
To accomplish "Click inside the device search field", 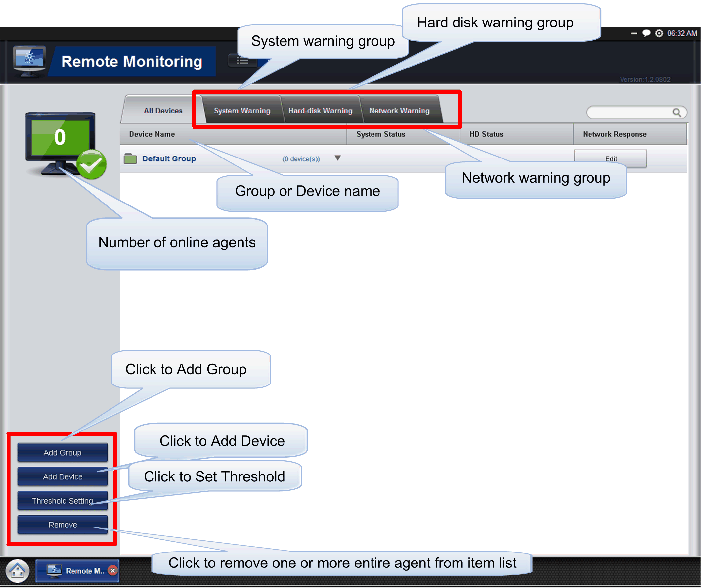I will point(628,113).
